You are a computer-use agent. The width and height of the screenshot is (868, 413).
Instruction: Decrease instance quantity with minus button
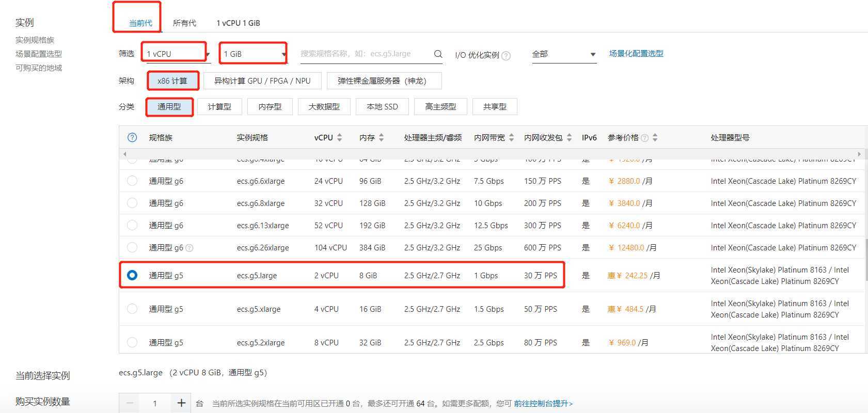coord(130,403)
